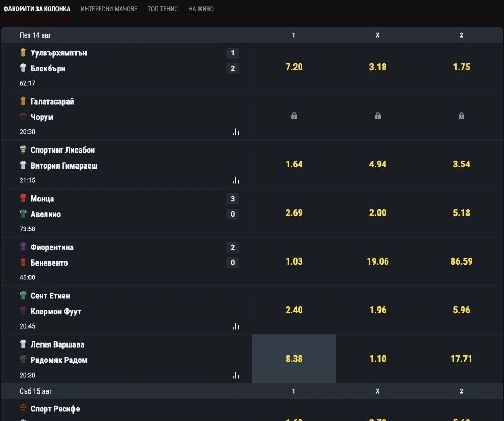Open Фаворити за колонка tab
The width and height of the screenshot is (504, 421).
pos(37,9)
